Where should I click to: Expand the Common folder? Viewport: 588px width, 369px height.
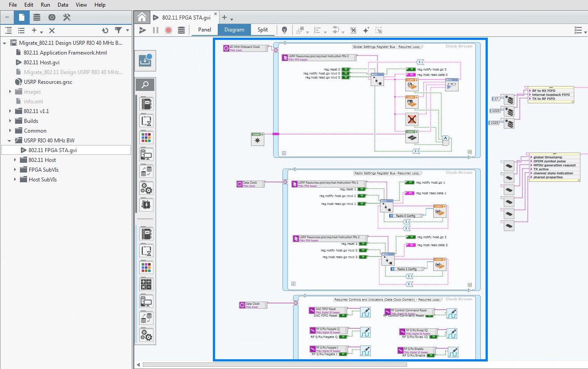pos(10,131)
